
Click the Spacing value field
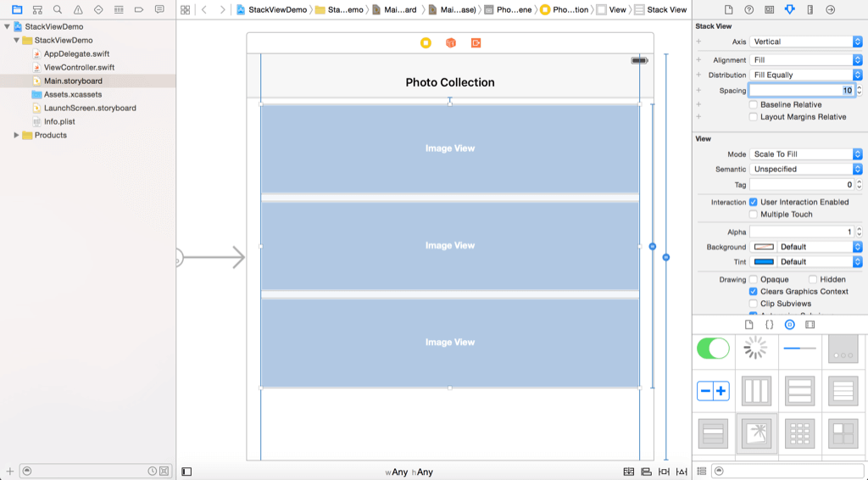[801, 91]
